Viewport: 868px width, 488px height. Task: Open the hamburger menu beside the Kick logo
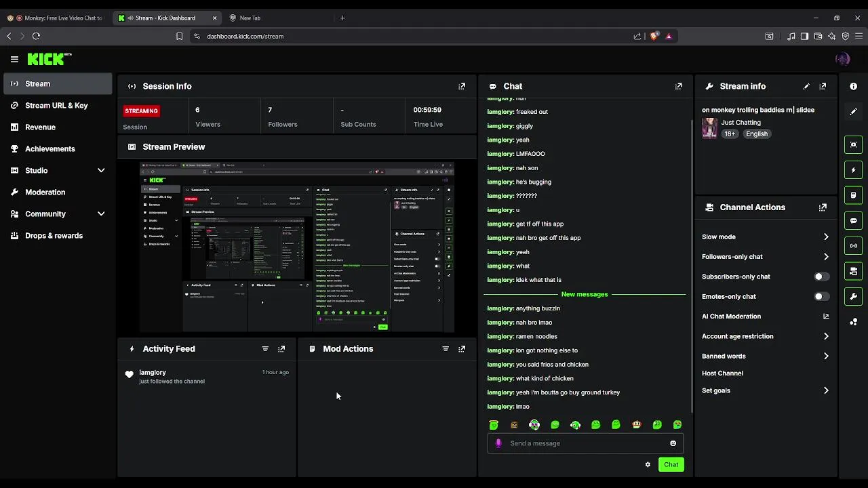click(14, 59)
